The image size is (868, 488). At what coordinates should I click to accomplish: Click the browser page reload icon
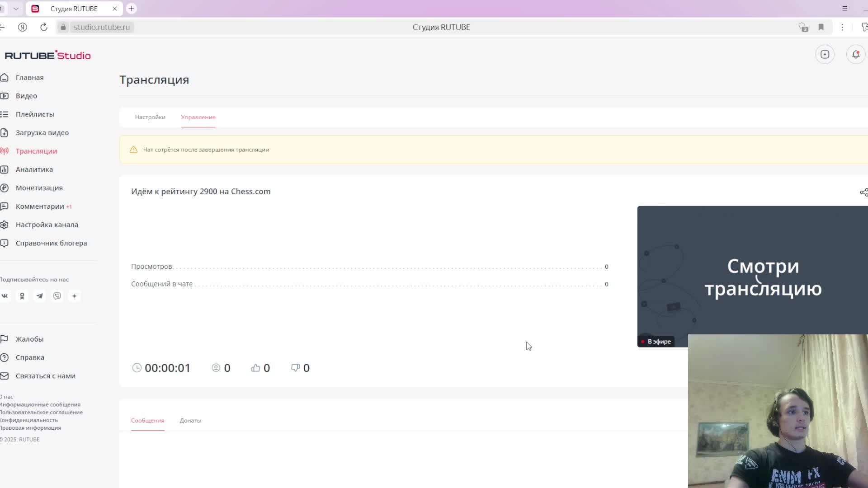(x=44, y=27)
